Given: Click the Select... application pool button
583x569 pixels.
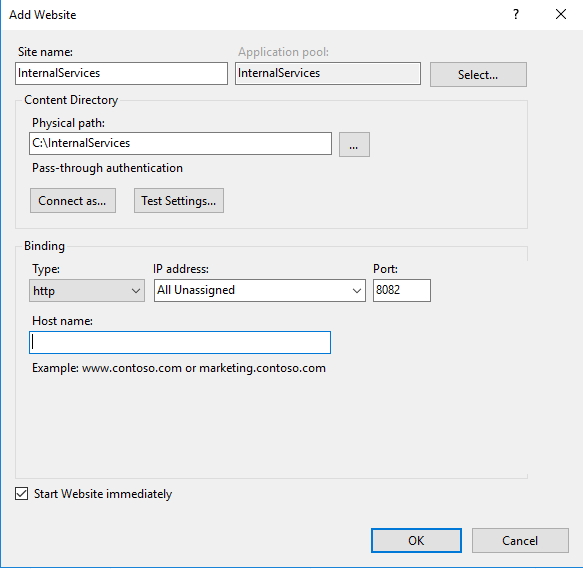Looking at the screenshot, I should click(x=478, y=75).
